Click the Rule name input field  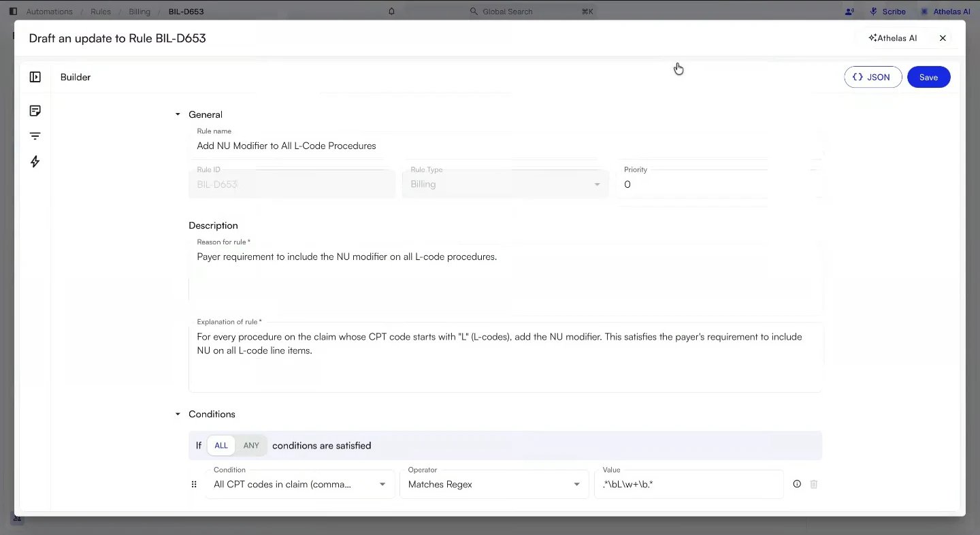[505, 146]
